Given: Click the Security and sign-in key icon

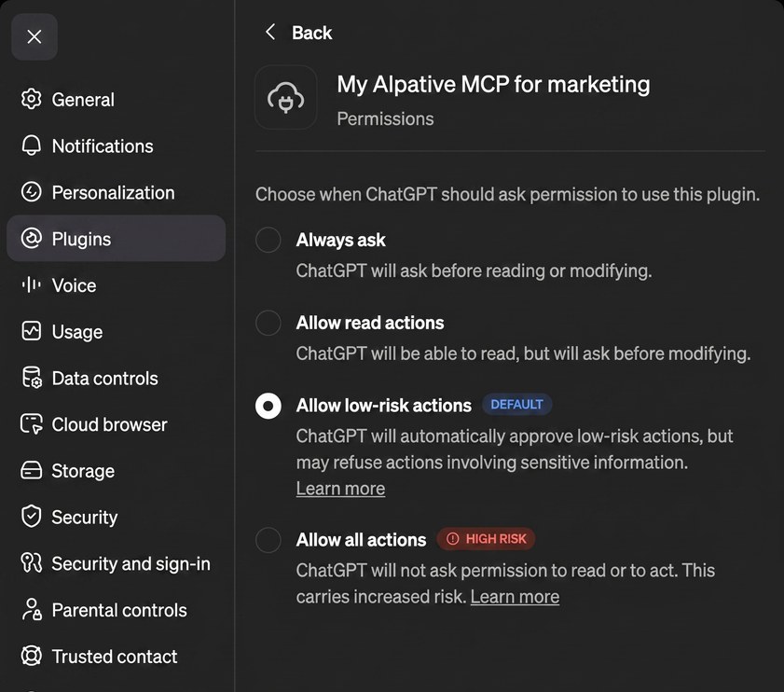Looking at the screenshot, I should tap(31, 563).
